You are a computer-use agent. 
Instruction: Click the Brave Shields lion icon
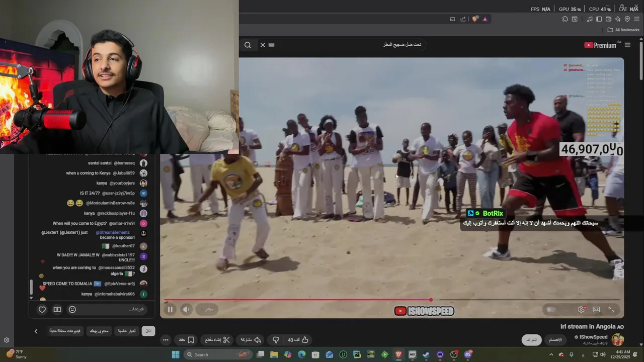(475, 19)
